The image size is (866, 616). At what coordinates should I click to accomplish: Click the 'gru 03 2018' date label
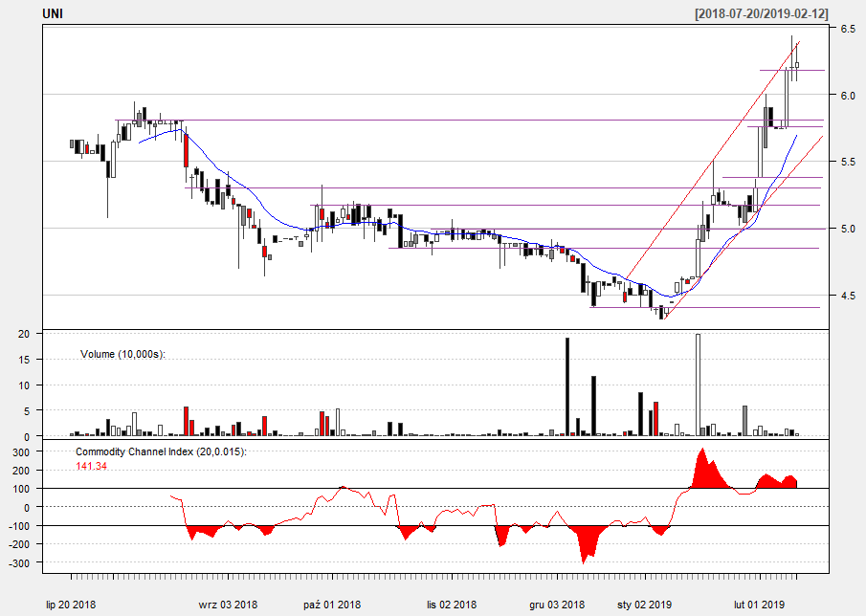(557, 605)
